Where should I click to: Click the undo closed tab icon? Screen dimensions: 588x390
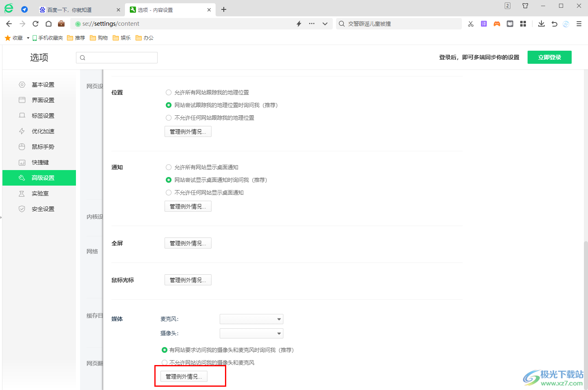(x=555, y=24)
